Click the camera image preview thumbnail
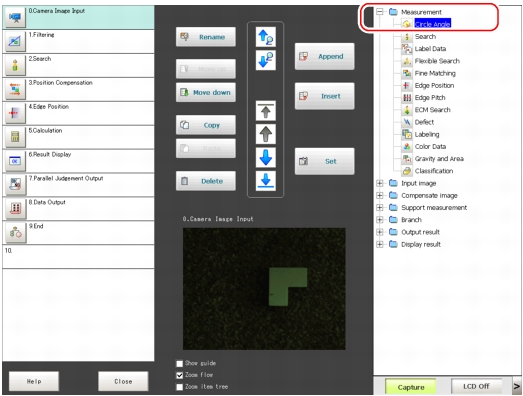The height and width of the screenshot is (396, 523). [264, 289]
